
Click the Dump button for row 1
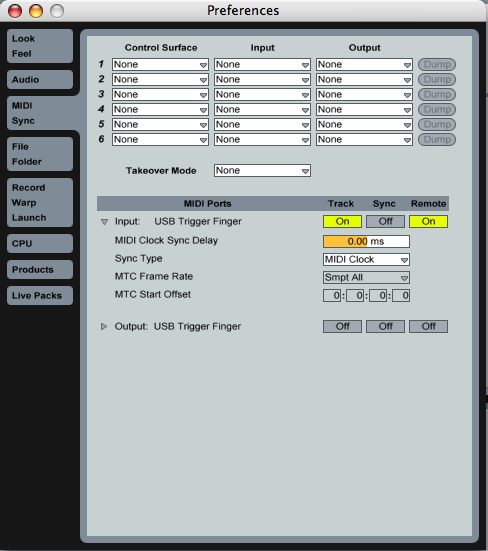tap(437, 64)
